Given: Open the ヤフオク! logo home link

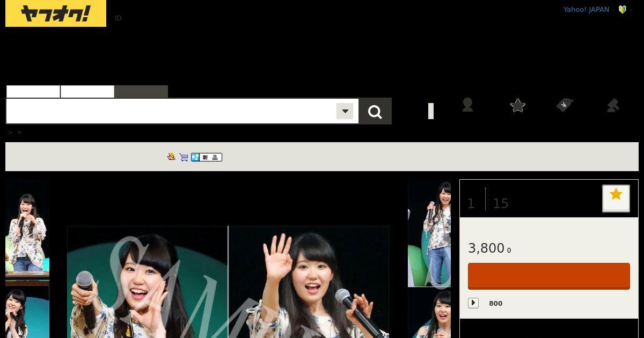Looking at the screenshot, I should click(x=56, y=13).
